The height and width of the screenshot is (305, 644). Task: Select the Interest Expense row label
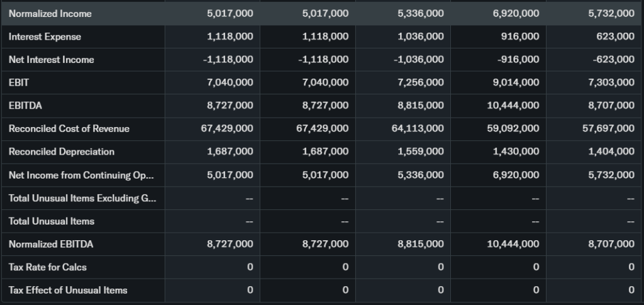tap(45, 36)
